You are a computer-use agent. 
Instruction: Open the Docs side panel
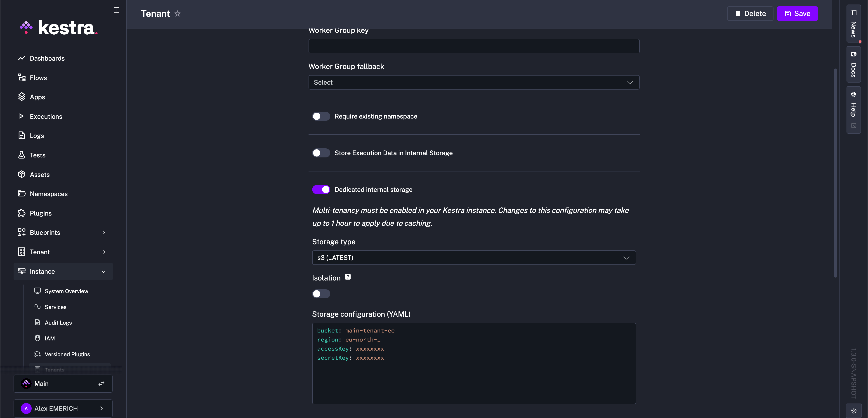tap(853, 64)
